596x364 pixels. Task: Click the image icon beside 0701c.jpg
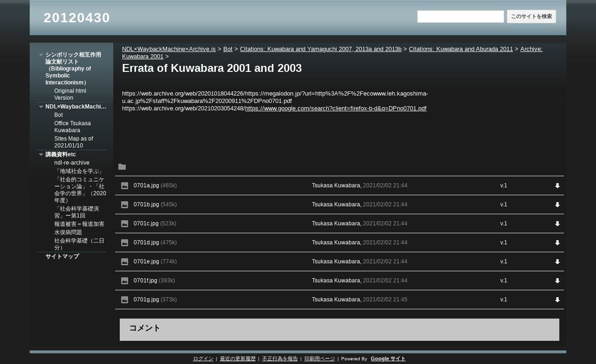[x=124, y=224]
